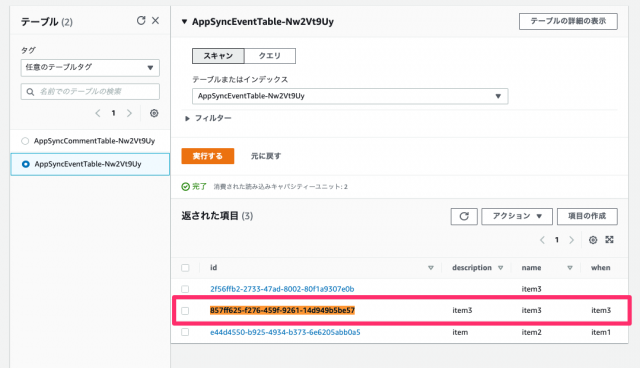Open table list settings gear

(x=154, y=113)
